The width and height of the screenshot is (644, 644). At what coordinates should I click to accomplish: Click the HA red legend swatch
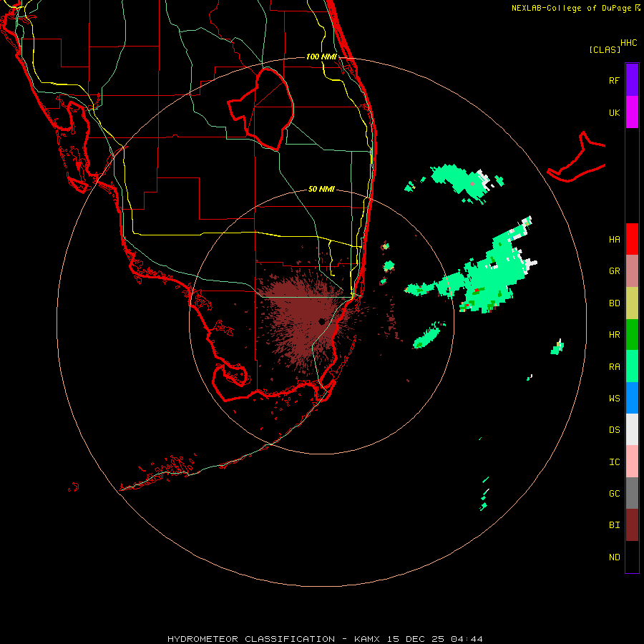point(632,239)
